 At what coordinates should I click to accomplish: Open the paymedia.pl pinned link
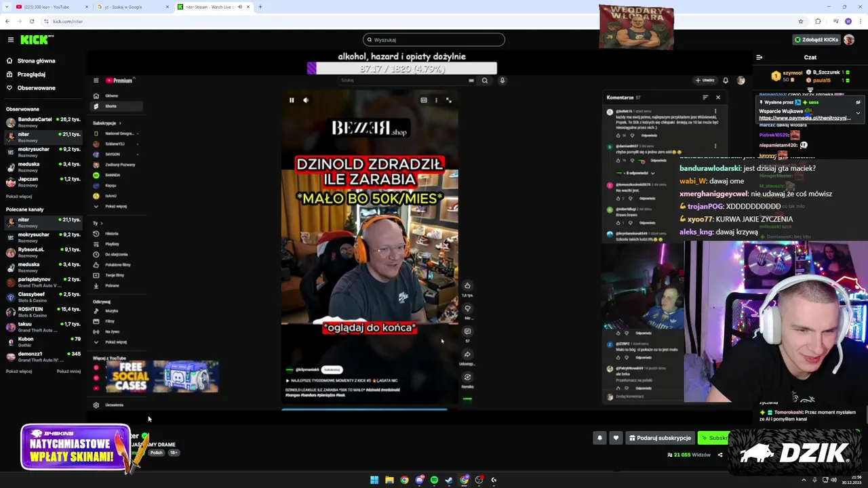[805, 118]
